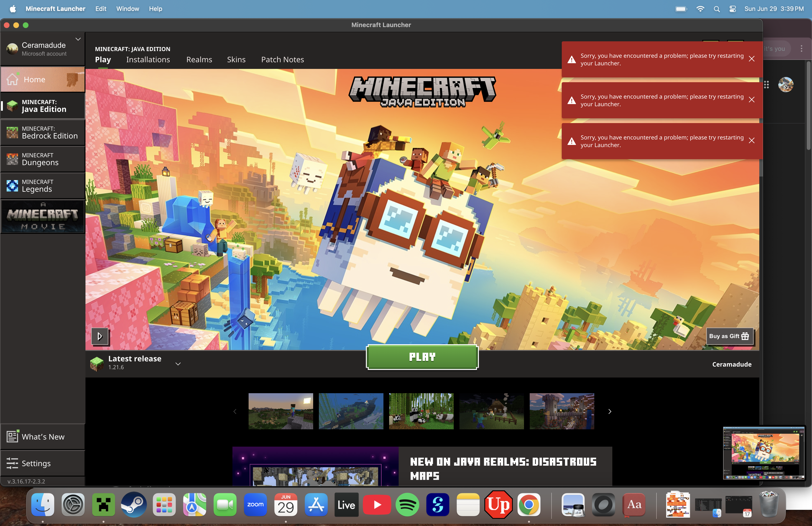Show next screenshots with right chevron

click(610, 412)
